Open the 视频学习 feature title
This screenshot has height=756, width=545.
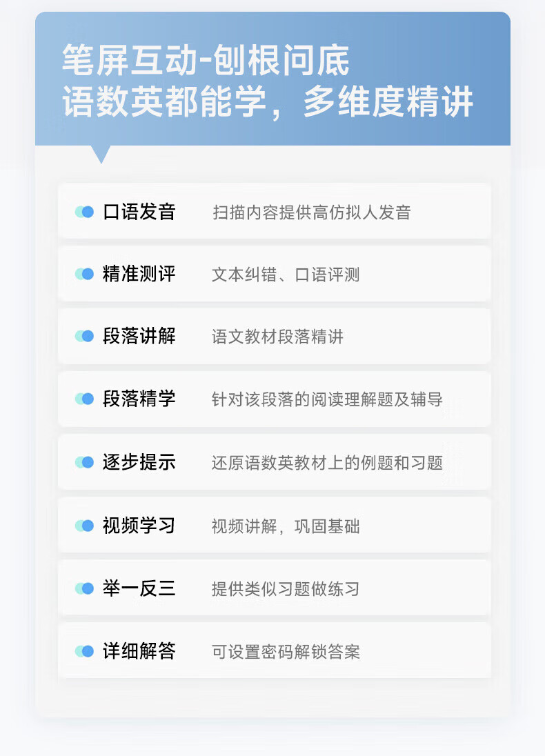click(x=139, y=526)
